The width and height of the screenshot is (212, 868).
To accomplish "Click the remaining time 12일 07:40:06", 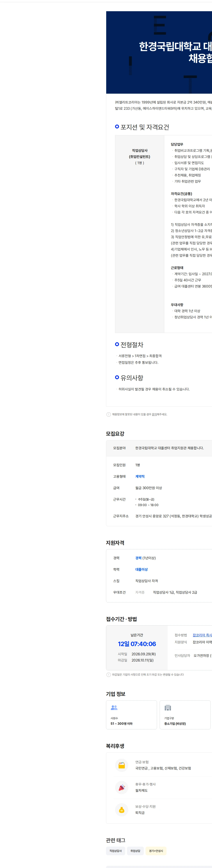I will pyautogui.click(x=137, y=644).
